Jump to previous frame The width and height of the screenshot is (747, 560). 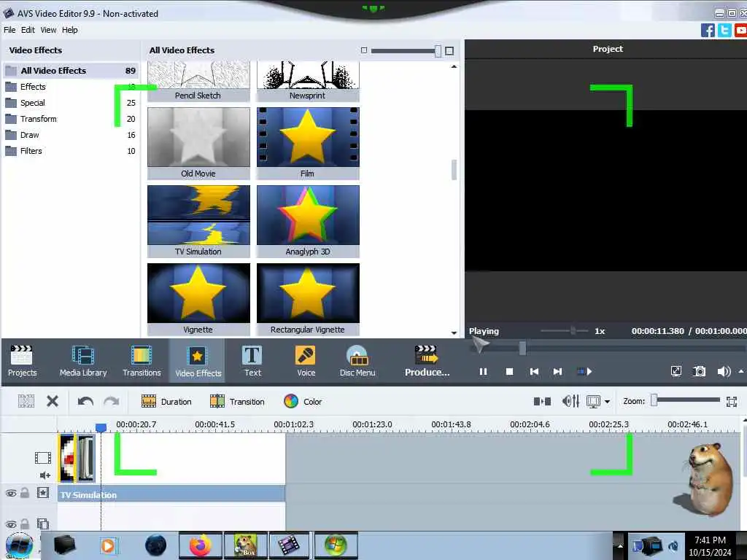click(x=534, y=371)
